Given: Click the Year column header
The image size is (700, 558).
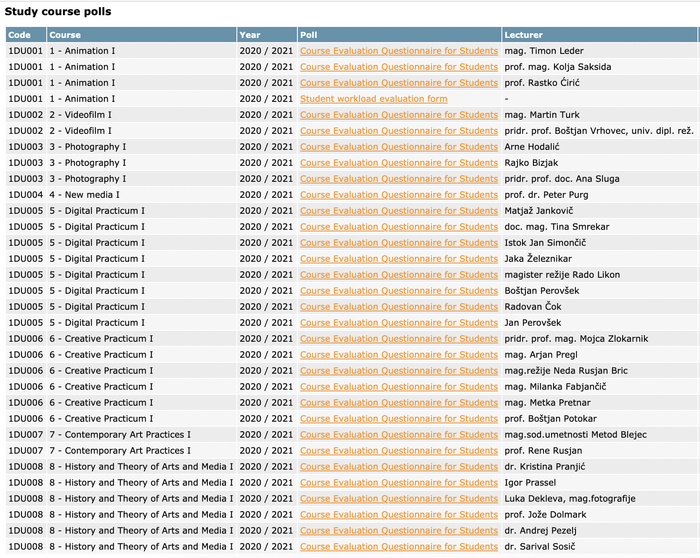Looking at the screenshot, I should pos(267,35).
